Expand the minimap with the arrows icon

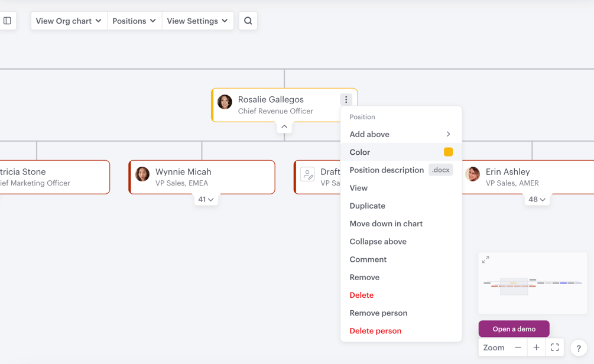[x=486, y=259]
